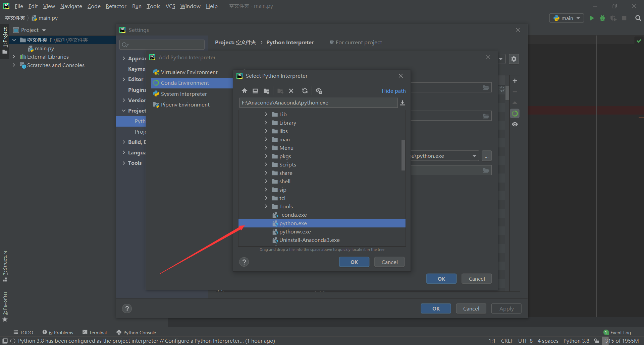644x345 pixels.
Task: Click the green inspection checkmark in editor
Action: pyautogui.click(x=639, y=41)
